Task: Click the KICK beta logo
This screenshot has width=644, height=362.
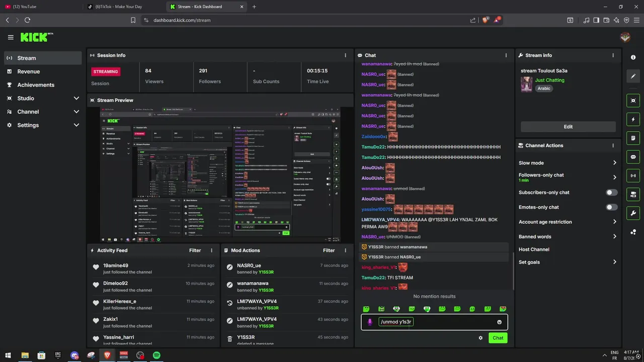Action: pos(37,37)
